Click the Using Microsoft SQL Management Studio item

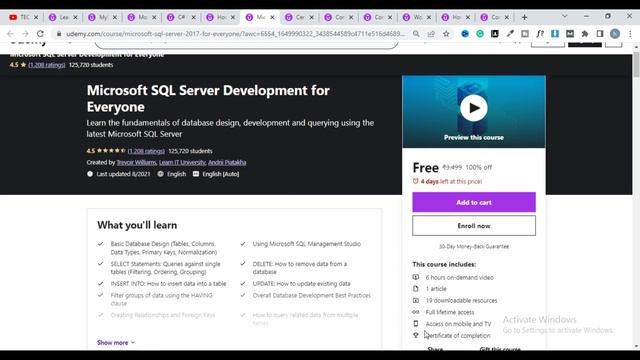307,244
